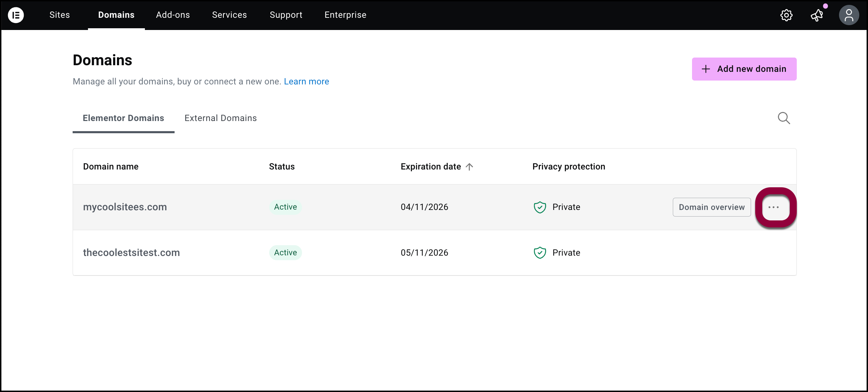Select the Elementor Domains tab
Screen dimensions: 868x392
[123, 118]
